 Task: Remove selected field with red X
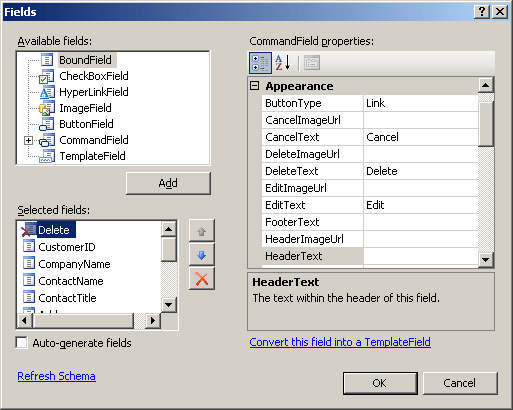click(x=201, y=279)
